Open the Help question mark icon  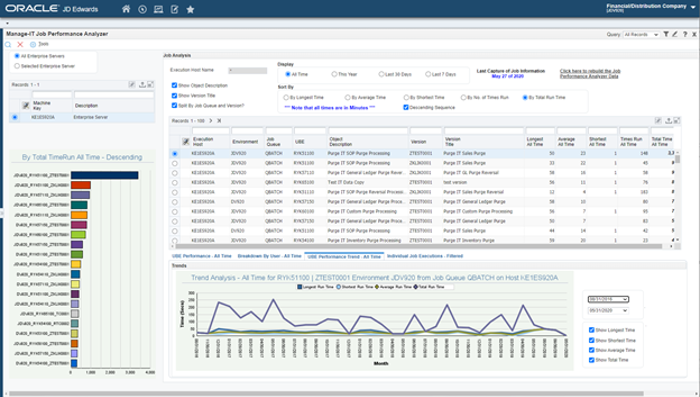click(x=685, y=34)
